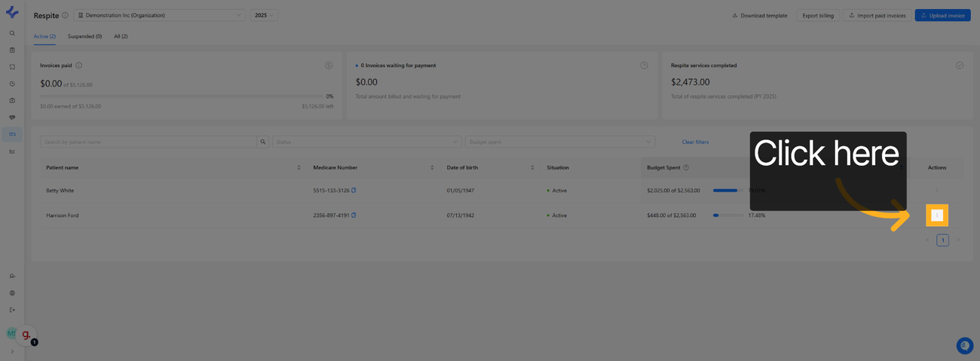Click the red g. floating widget
This screenshot has width=980, height=361.
tap(26, 335)
